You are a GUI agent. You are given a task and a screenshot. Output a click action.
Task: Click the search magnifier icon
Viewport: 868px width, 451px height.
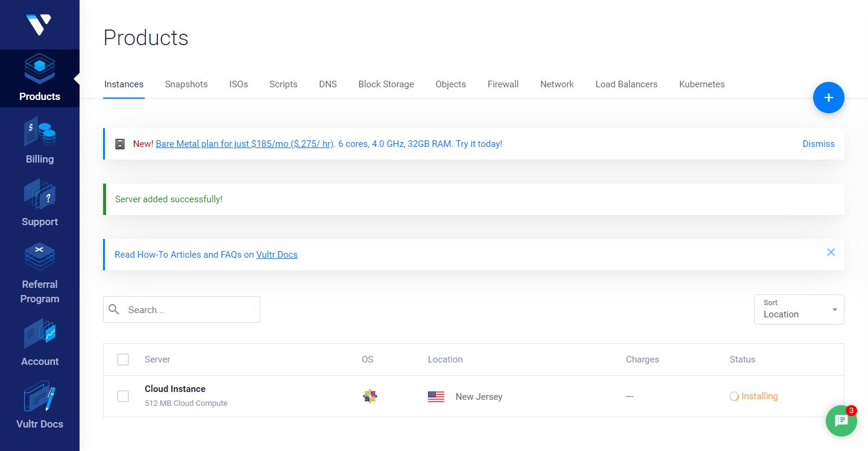[114, 309]
